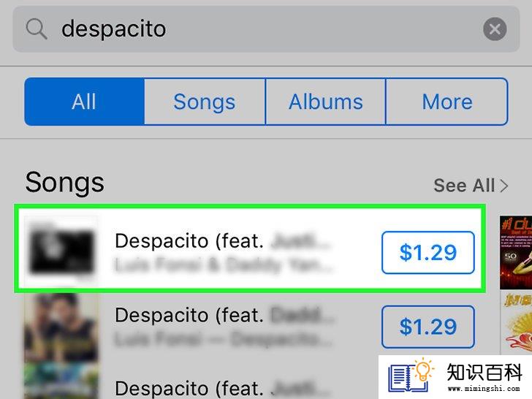Clear the search field with X icon

(x=495, y=28)
